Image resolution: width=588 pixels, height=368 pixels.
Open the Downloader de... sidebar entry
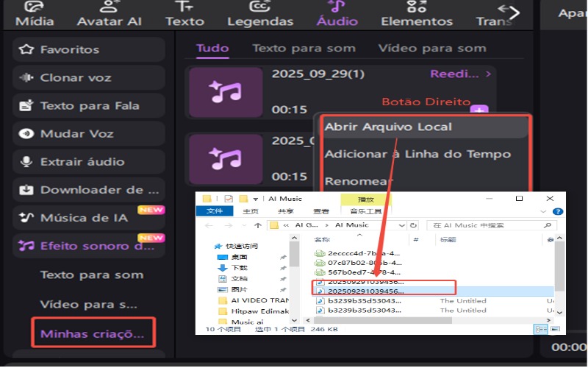(88, 190)
